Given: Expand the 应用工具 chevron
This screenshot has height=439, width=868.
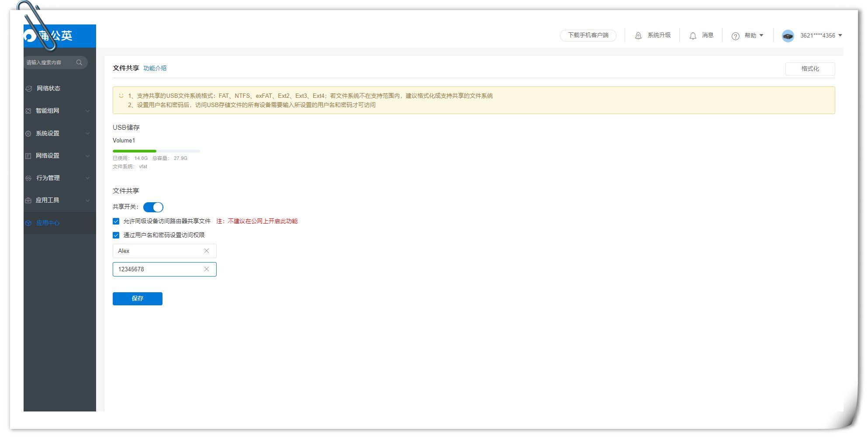Looking at the screenshot, I should pos(87,200).
